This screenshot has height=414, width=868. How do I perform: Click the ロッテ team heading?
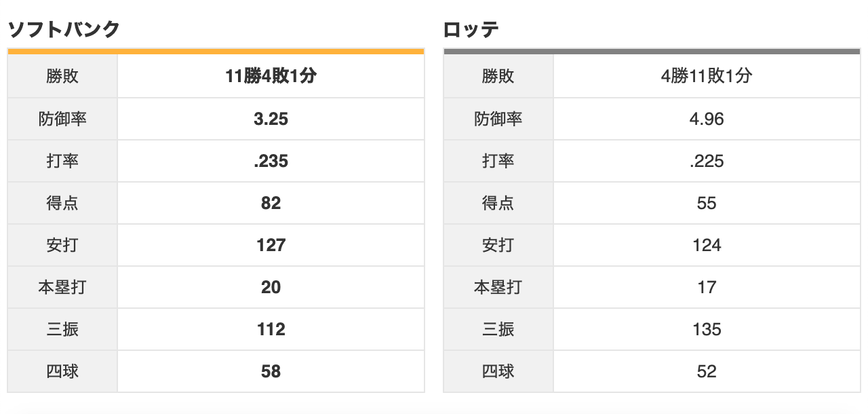click(x=471, y=30)
